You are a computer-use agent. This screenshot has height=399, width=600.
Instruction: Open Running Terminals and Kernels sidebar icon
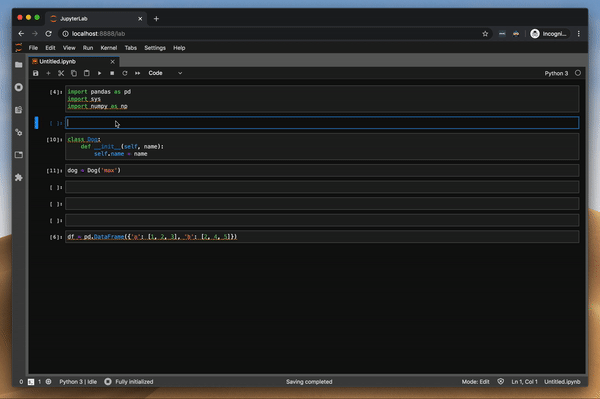pyautogui.click(x=19, y=87)
